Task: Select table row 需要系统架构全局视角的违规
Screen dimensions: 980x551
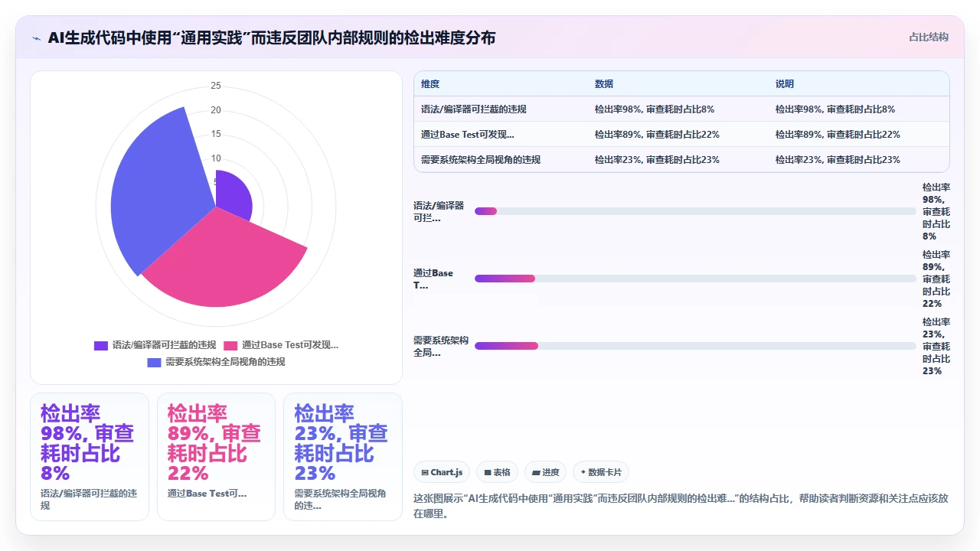Action: 681,160
